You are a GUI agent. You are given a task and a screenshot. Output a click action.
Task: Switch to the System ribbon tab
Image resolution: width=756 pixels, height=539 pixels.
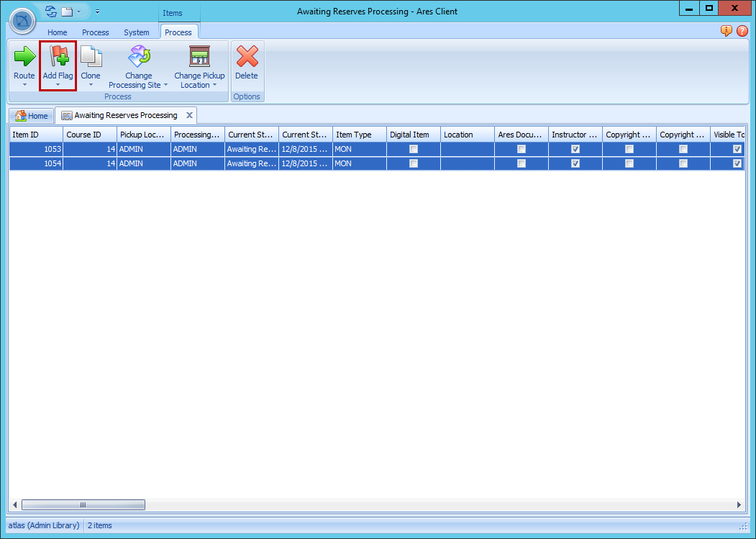pyautogui.click(x=136, y=32)
